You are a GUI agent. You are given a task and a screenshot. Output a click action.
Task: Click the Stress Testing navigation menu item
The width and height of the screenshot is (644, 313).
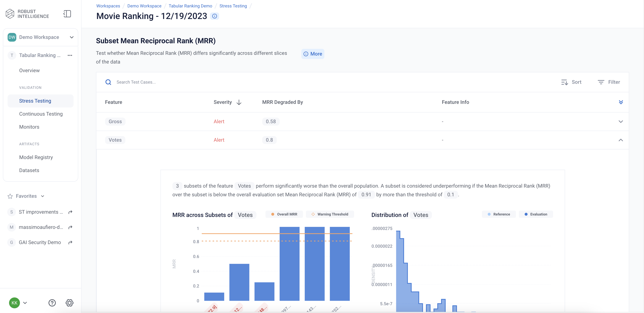click(35, 101)
